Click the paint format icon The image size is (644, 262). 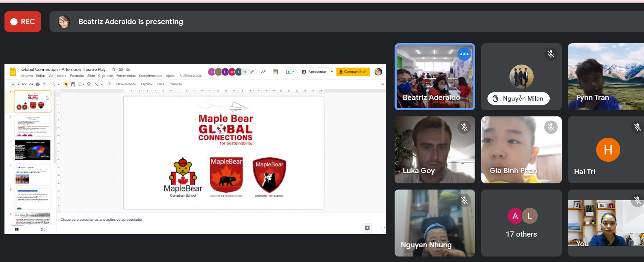(44, 84)
